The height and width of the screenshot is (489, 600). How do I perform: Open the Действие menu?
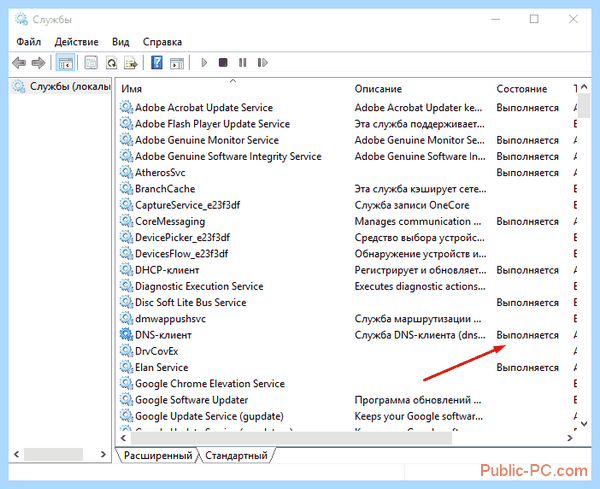(x=77, y=42)
